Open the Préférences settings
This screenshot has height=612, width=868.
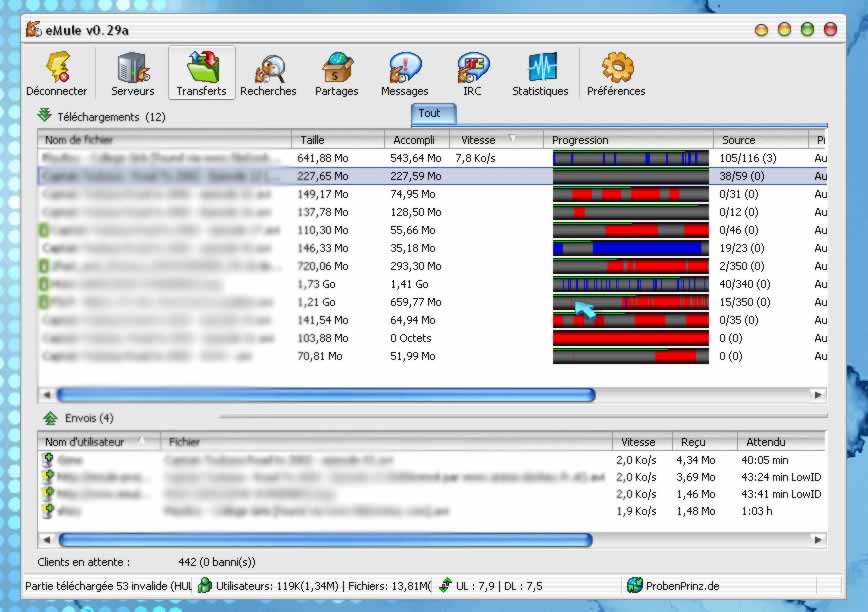click(x=616, y=74)
